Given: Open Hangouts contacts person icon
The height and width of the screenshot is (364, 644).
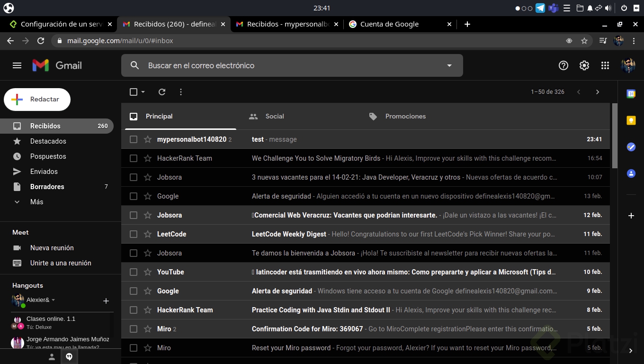Looking at the screenshot, I should (52, 357).
